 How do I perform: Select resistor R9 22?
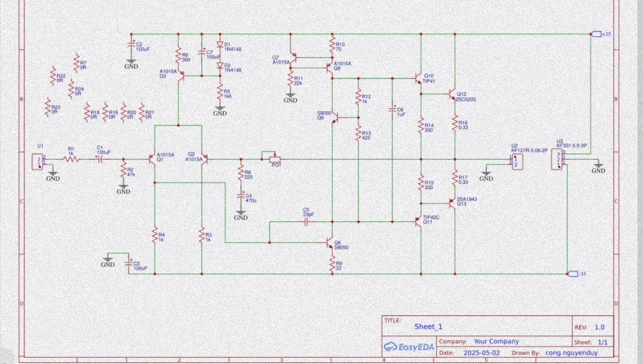(332, 264)
